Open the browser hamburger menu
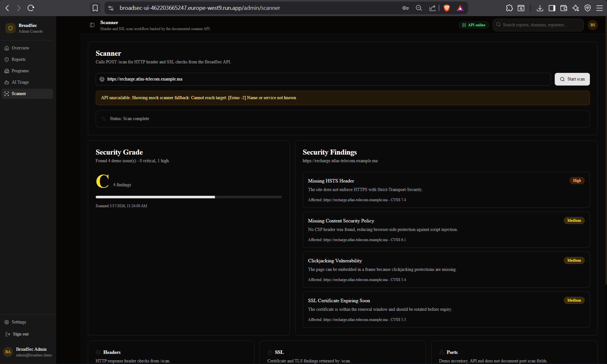 tap(599, 8)
